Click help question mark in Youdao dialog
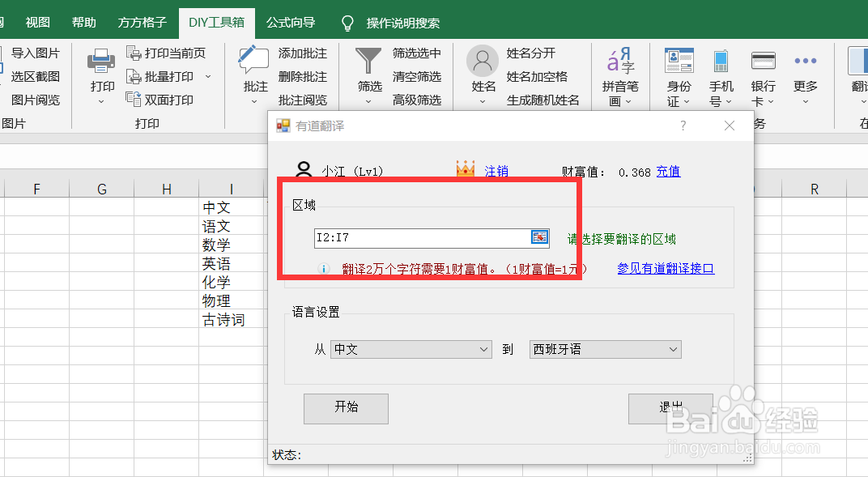 683,126
